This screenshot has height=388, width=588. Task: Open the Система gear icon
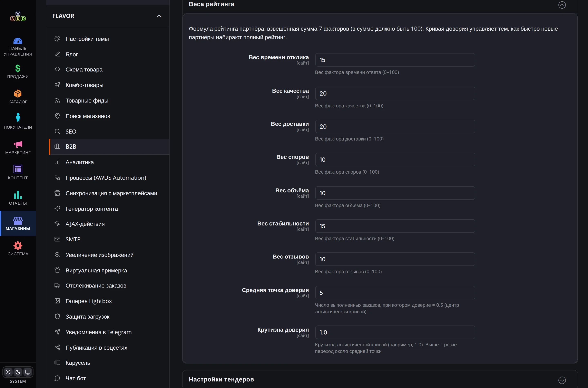18,246
